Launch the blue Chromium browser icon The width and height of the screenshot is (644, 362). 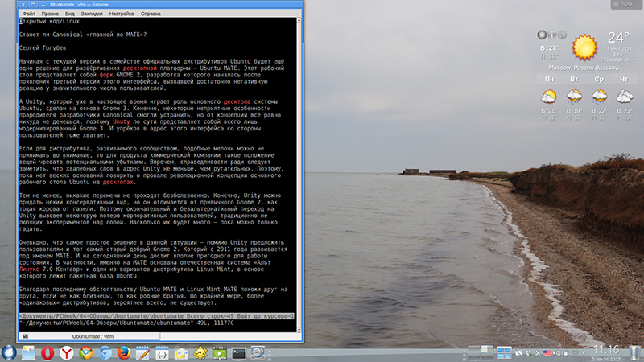tap(105, 353)
